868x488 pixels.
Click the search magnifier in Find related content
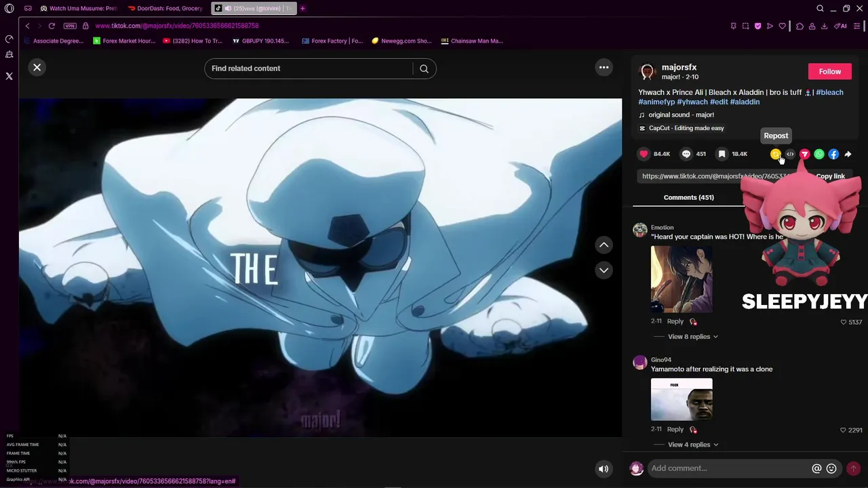pyautogui.click(x=424, y=68)
